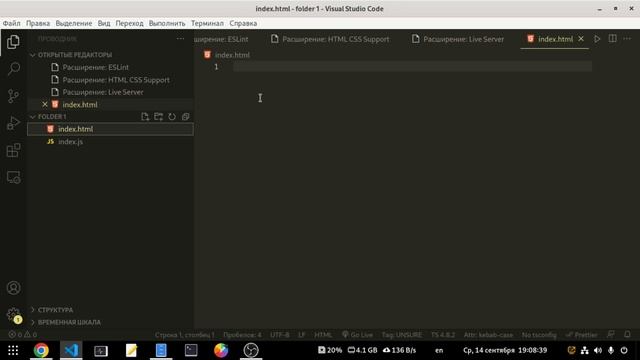This screenshot has height=360, width=640.
Task: Collapse all folders in explorer icon
Action: (x=185, y=117)
